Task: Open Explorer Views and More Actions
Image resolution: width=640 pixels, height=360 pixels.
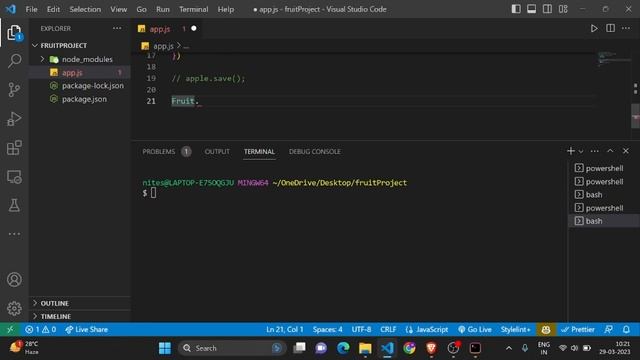Action: 117,28
